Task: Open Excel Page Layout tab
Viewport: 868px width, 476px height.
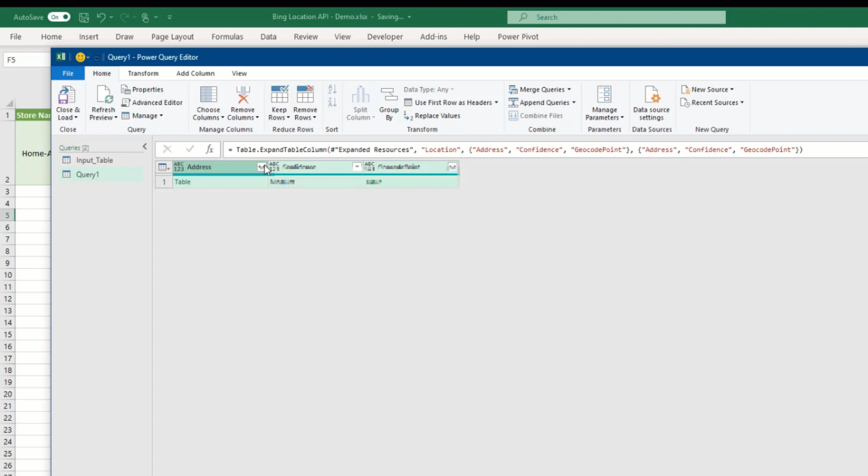Action: [x=172, y=37]
